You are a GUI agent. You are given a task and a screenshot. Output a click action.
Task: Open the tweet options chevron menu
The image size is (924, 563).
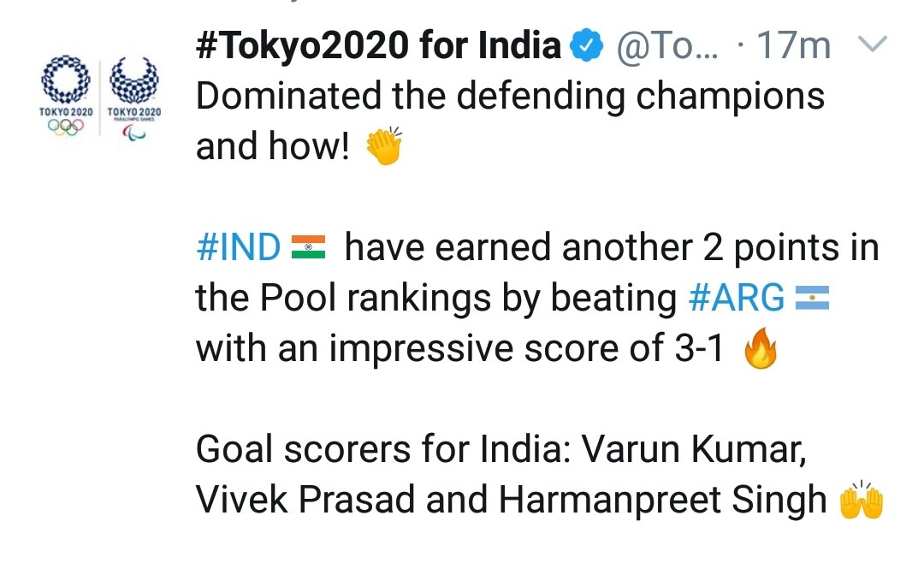pyautogui.click(x=874, y=45)
